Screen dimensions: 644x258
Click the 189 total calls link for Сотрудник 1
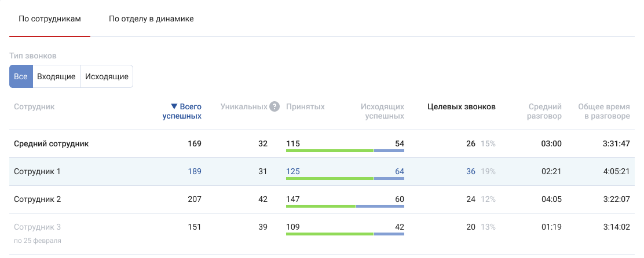(195, 171)
